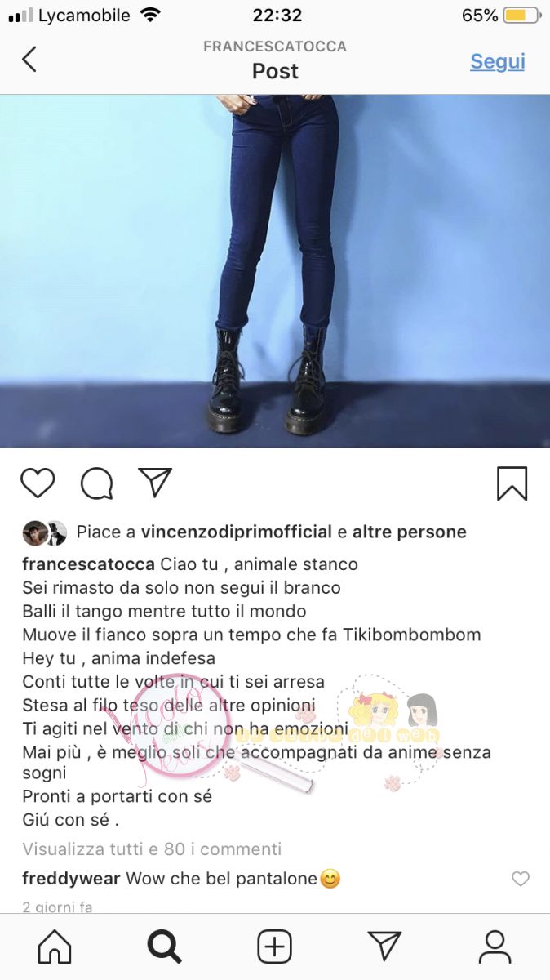Open the Search tab magnifier icon
The width and height of the screenshot is (550, 980).
point(165,947)
